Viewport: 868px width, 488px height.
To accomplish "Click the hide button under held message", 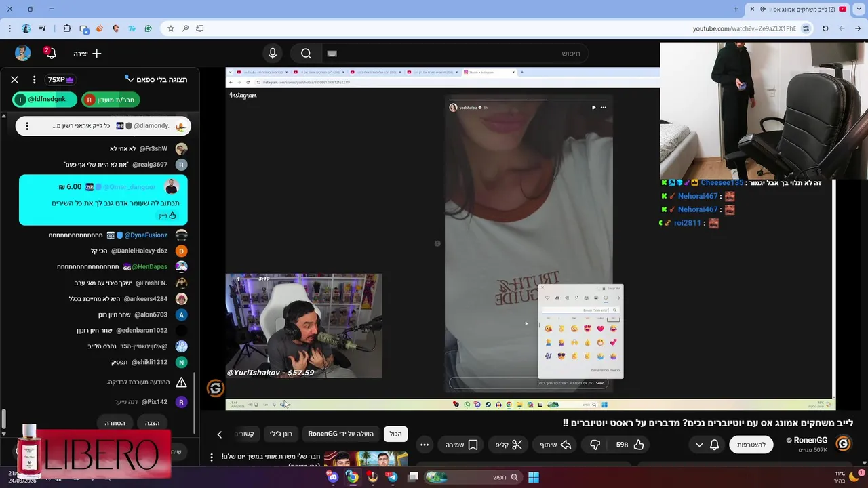I will [x=115, y=423].
